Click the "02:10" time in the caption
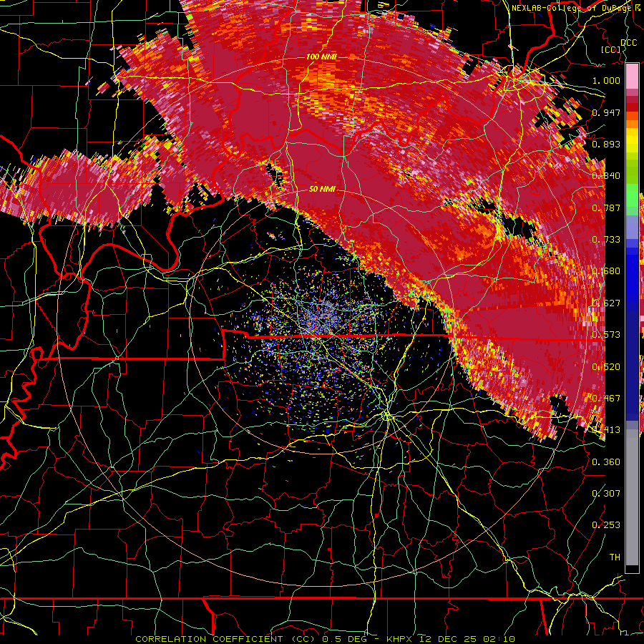Image resolution: width=644 pixels, height=644 pixels. [x=499, y=639]
